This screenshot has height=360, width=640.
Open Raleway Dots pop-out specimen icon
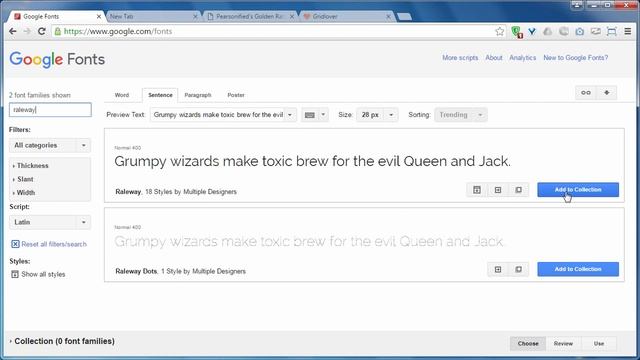(518, 269)
